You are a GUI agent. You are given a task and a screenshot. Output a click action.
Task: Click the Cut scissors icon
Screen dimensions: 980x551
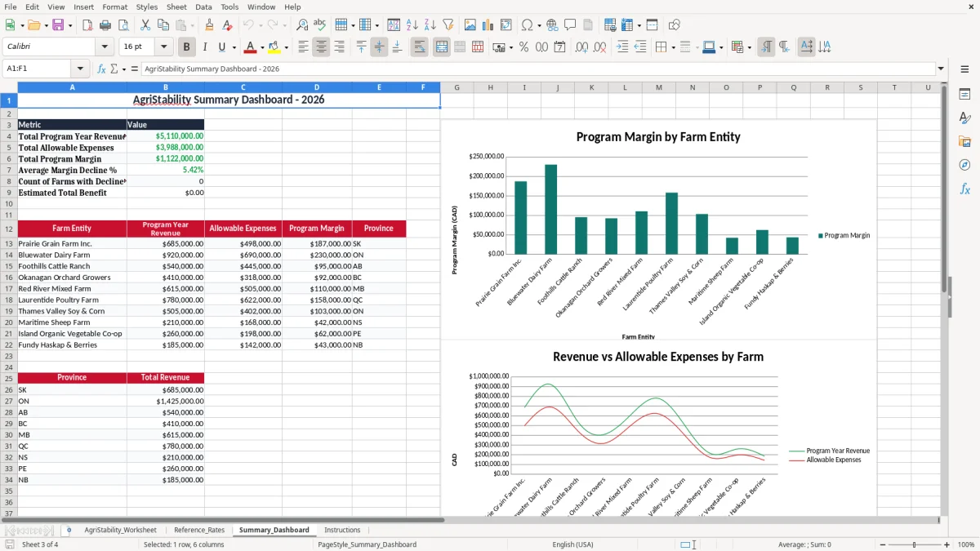[145, 25]
